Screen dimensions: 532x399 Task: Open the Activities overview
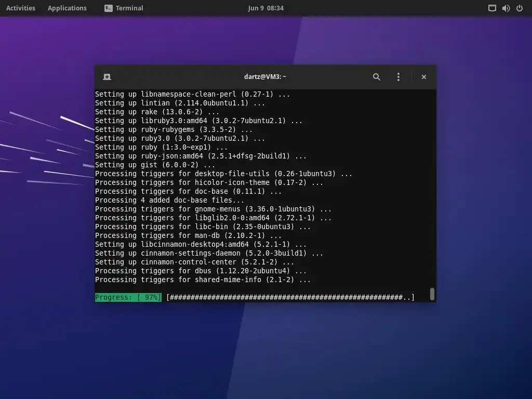click(x=21, y=8)
